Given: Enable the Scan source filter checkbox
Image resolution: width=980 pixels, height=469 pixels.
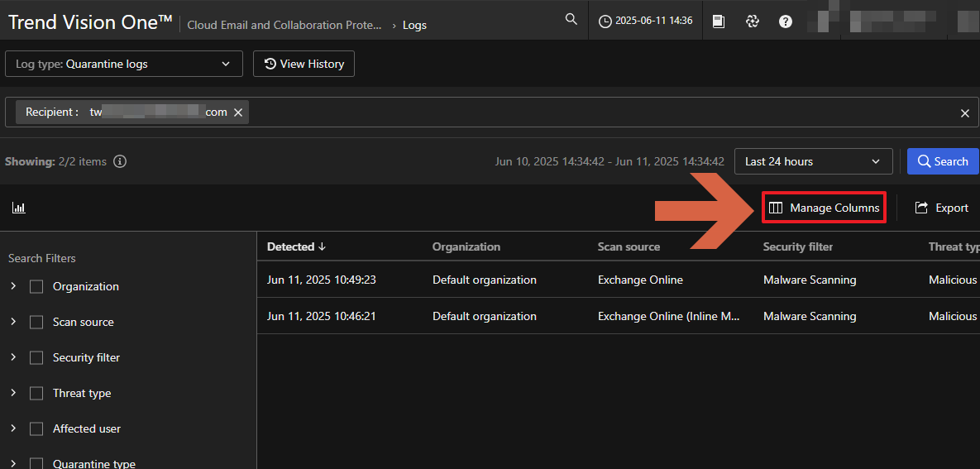Looking at the screenshot, I should click(36, 323).
